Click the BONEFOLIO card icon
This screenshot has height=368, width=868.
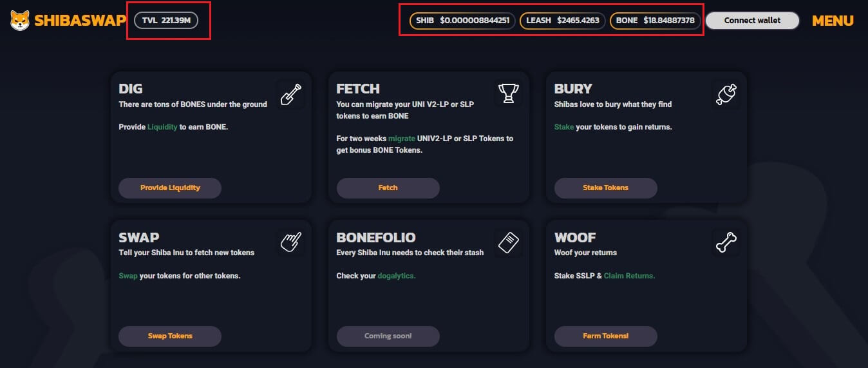click(509, 243)
